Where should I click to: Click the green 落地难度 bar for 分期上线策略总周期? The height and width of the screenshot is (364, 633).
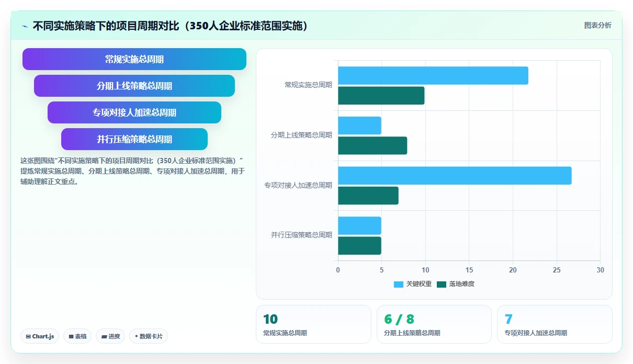click(372, 145)
